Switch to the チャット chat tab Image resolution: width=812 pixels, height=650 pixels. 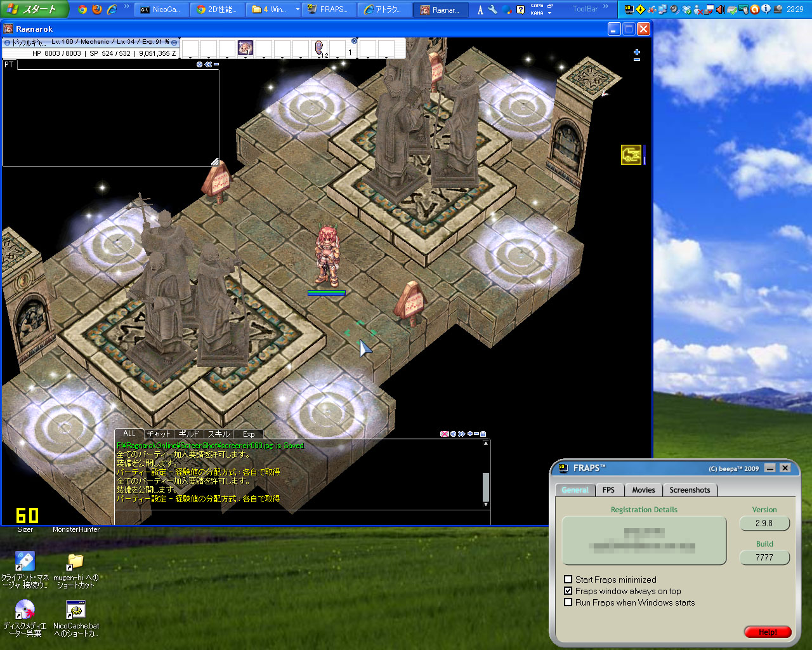point(159,434)
